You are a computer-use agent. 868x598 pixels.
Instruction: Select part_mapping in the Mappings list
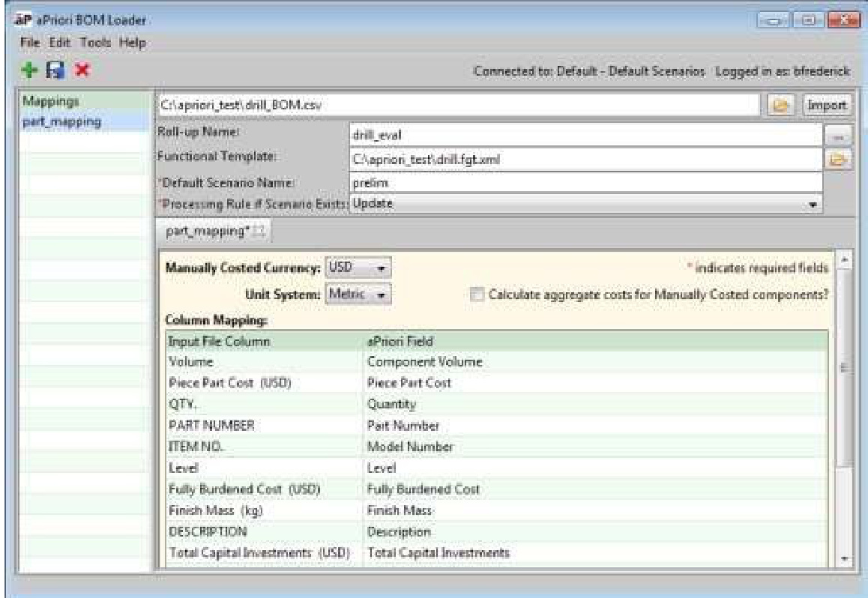pos(51,121)
